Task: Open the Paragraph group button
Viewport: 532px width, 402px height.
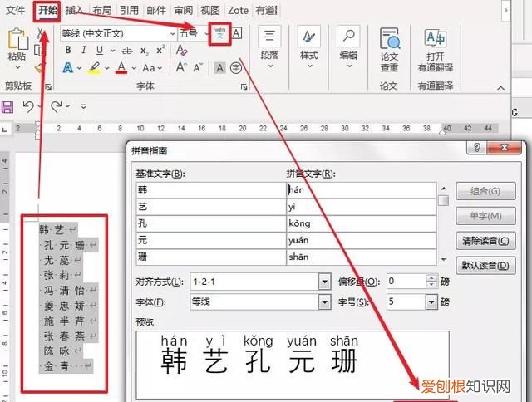Action: coord(269,47)
